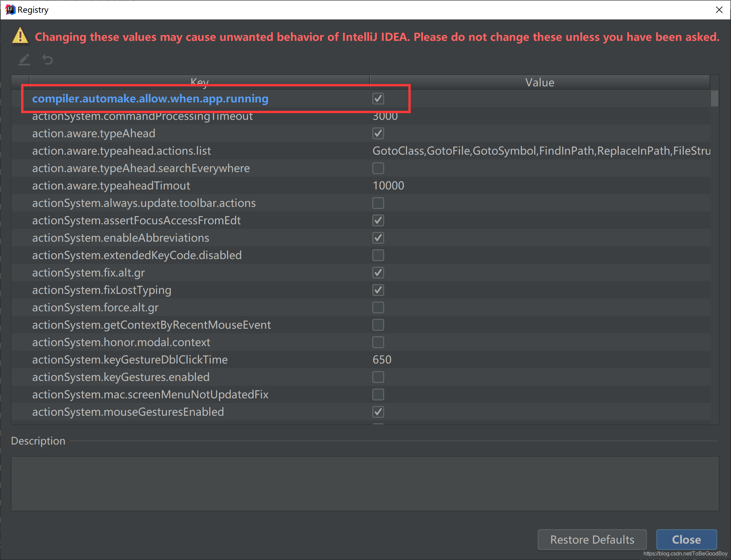Image resolution: width=731 pixels, height=560 pixels.
Task: Toggle actionSystem.mouseGesturesEnabled checkbox
Action: (378, 412)
